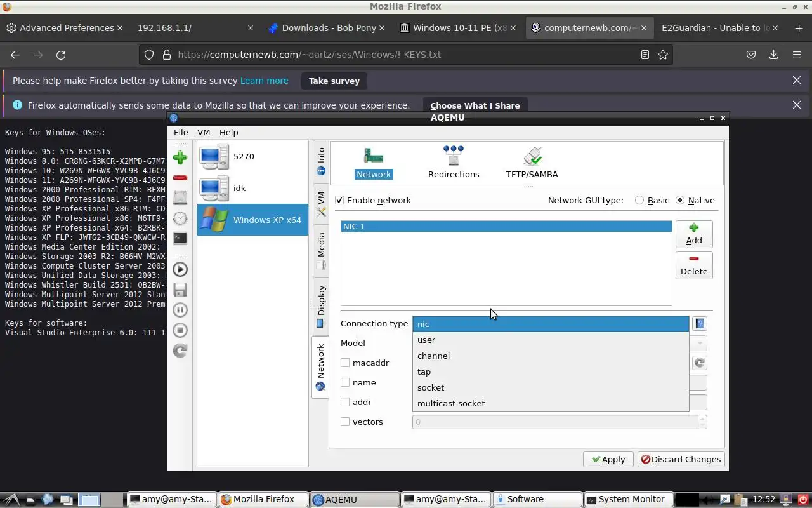Open the clock icon in the AQEMU toolbar
The height and width of the screenshot is (508, 812).
[x=180, y=218]
